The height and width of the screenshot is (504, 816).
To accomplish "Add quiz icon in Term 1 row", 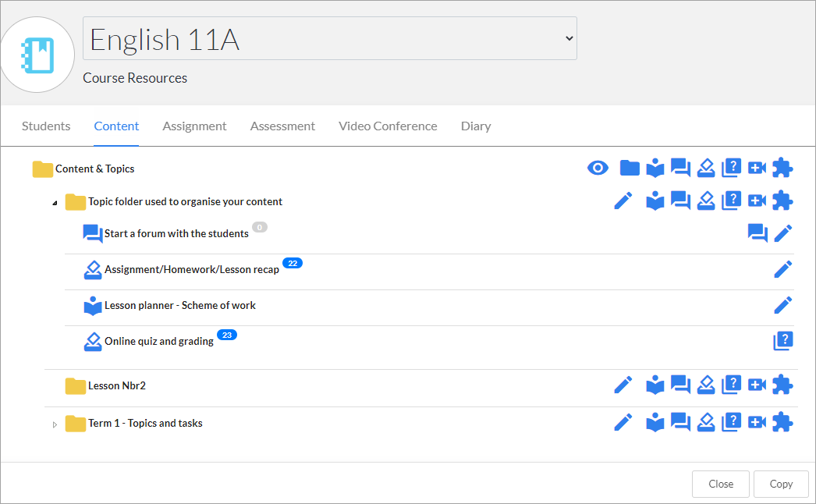I will click(731, 422).
